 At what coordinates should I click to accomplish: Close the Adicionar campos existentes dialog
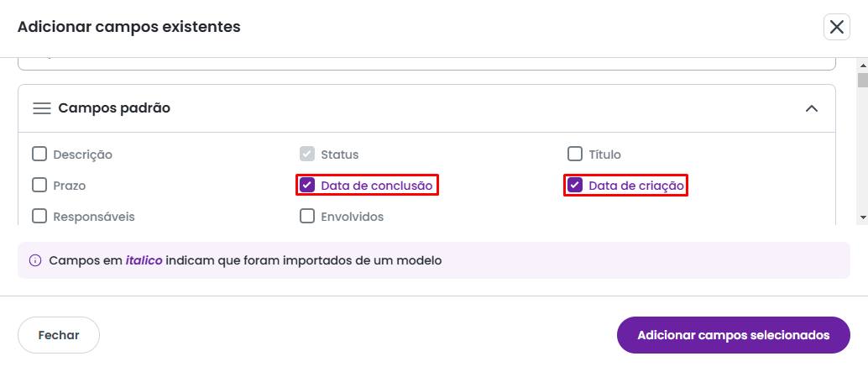837,27
